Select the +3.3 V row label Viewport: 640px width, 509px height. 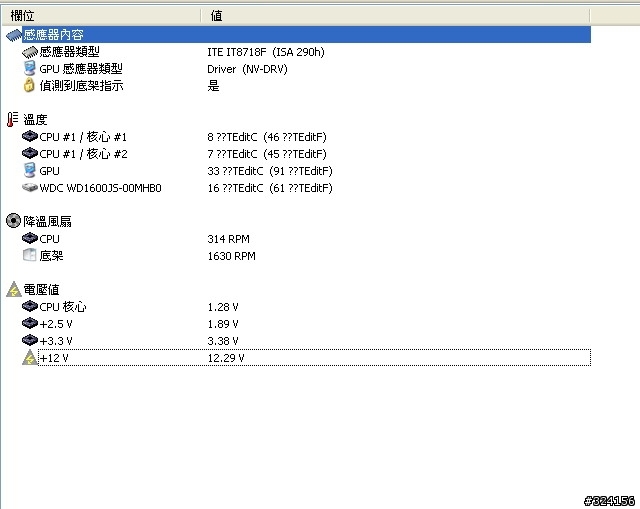coord(56,341)
